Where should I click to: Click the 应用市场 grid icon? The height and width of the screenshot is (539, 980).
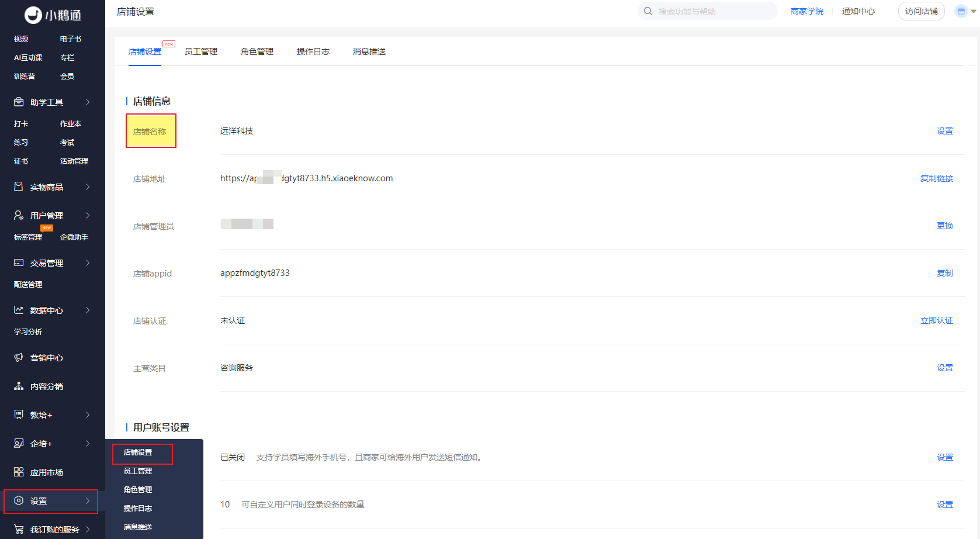pyautogui.click(x=19, y=472)
